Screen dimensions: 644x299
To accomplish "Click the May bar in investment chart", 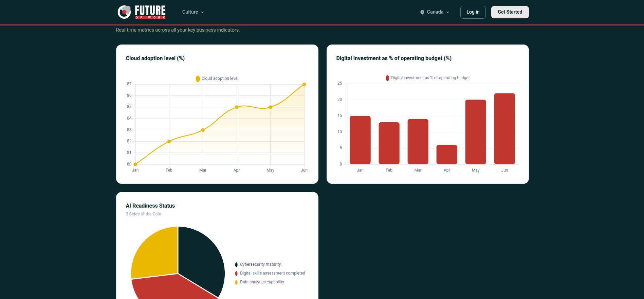I will 476,132.
